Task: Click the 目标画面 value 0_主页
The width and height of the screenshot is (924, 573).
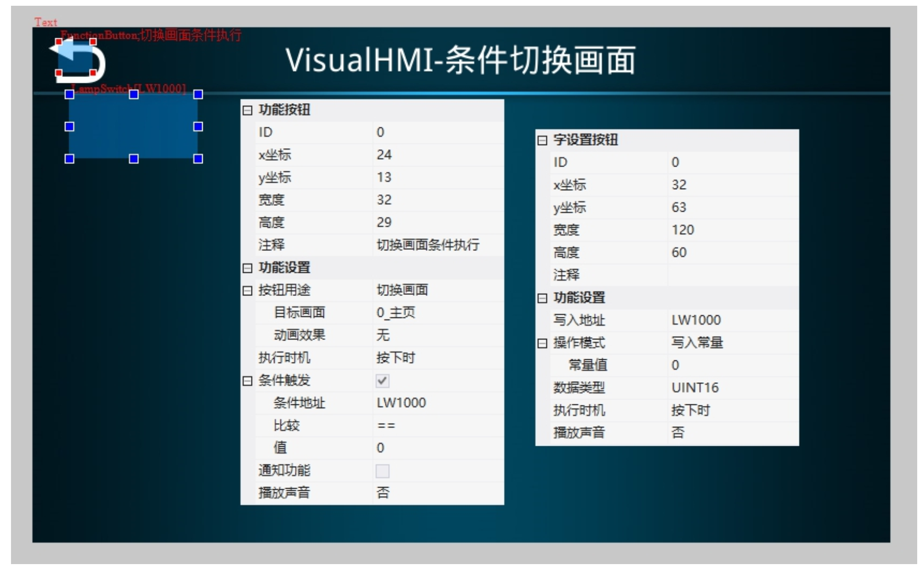Action: 395,313
